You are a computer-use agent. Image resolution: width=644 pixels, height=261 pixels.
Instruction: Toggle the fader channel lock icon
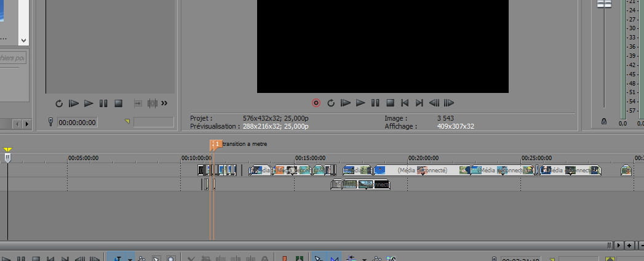pyautogui.click(x=604, y=121)
